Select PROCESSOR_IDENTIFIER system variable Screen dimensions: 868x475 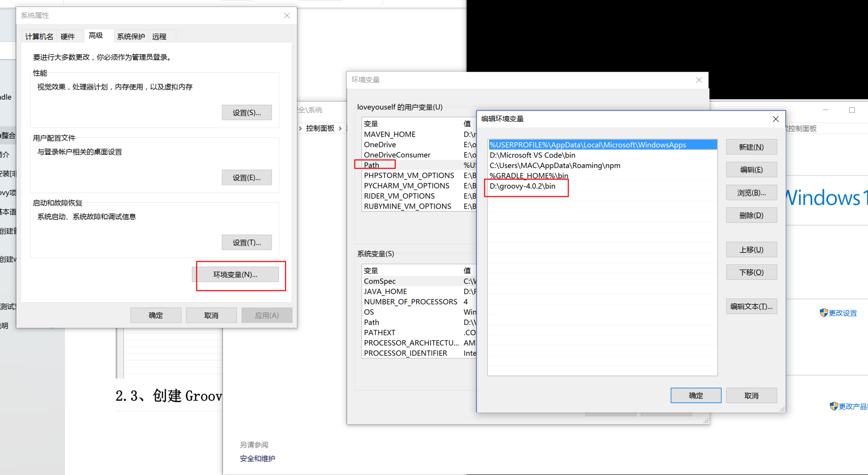click(419, 353)
